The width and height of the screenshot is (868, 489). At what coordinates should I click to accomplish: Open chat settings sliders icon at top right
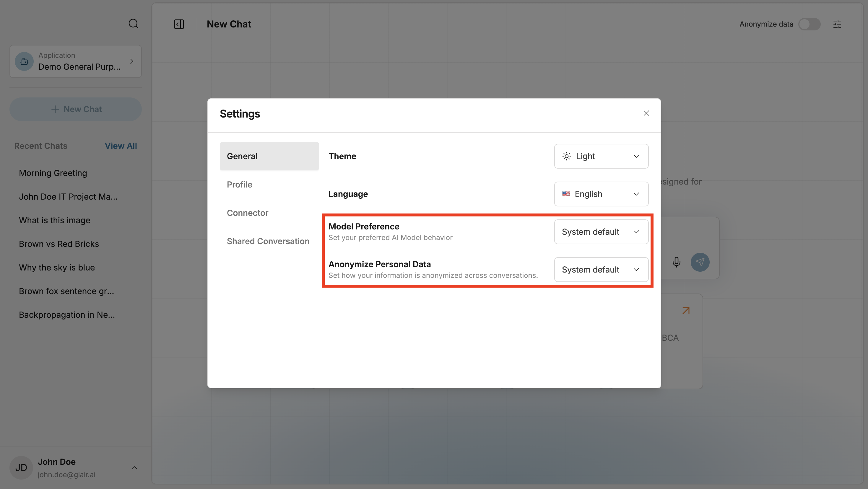837,24
